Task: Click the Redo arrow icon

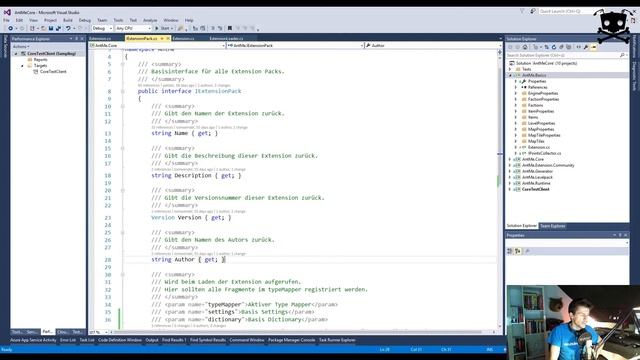Action: point(80,28)
